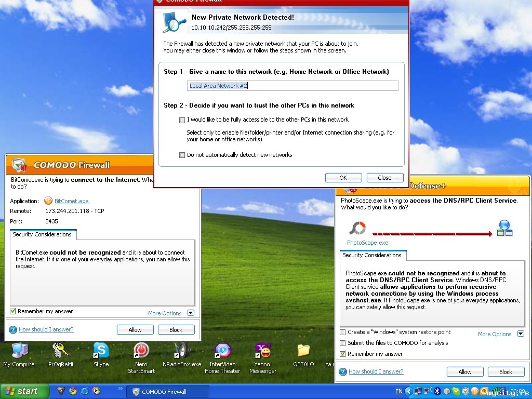Click the dark triangular Quick Launch icon
Screen dimensions: 532x399
[x=61, y=391]
